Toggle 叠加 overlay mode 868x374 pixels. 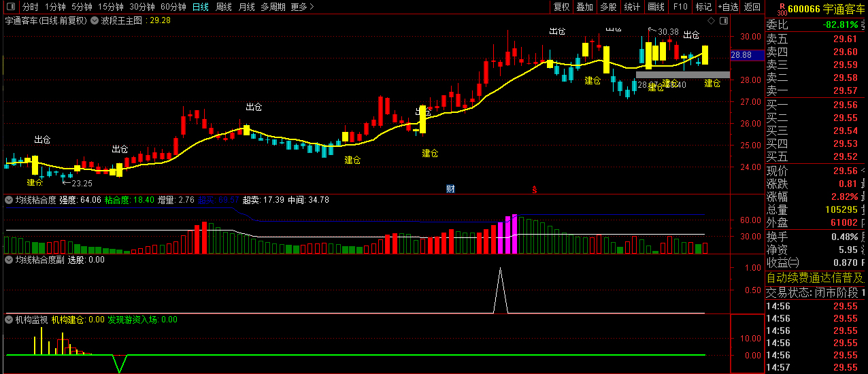pyautogui.click(x=584, y=7)
